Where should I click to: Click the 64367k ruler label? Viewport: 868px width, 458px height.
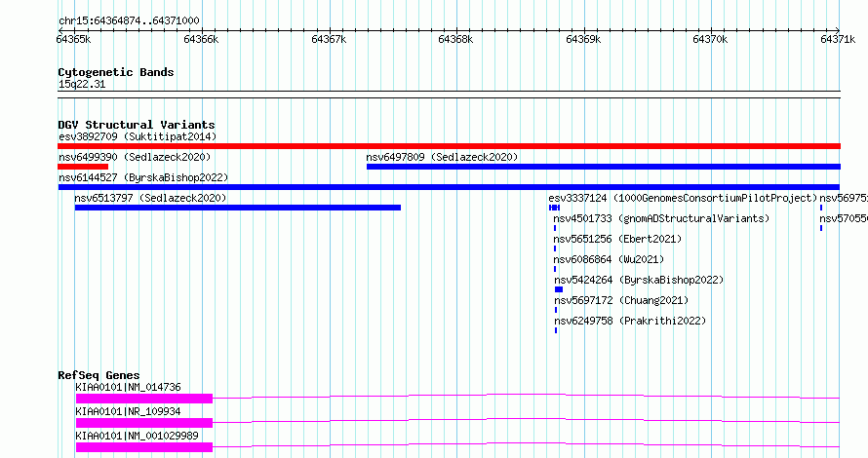[329, 39]
